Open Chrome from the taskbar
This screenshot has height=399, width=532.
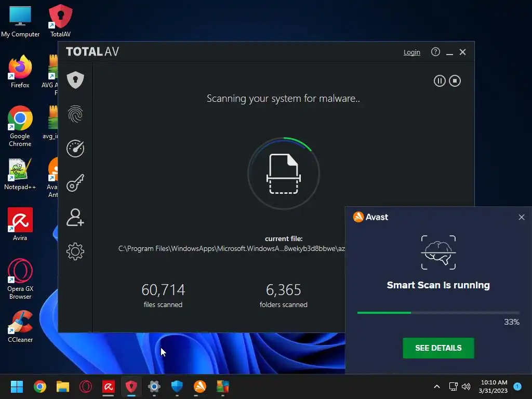40,387
